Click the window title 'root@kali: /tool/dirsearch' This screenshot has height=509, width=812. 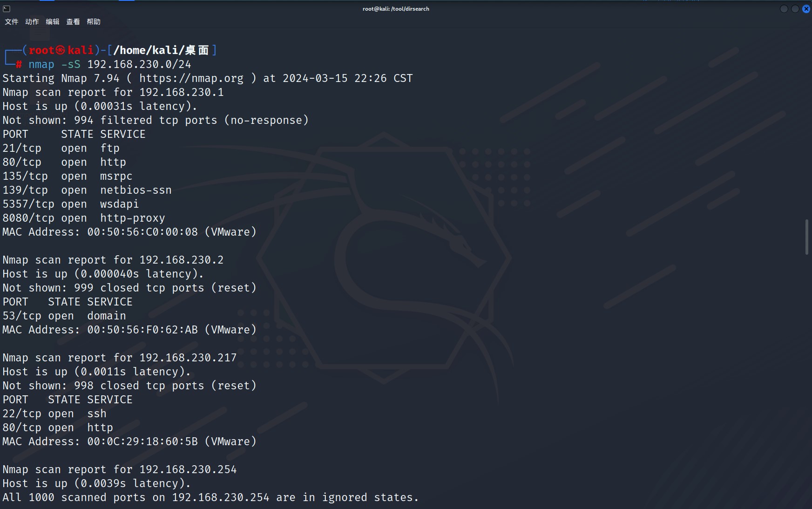coord(396,9)
